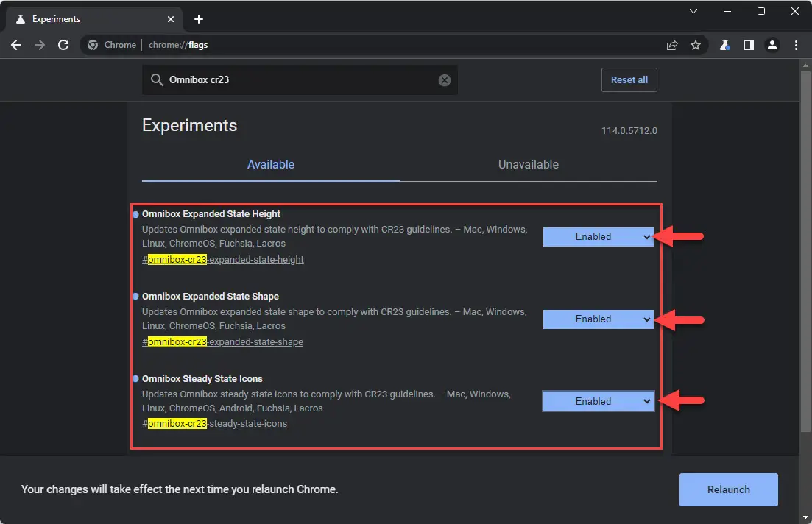812x524 pixels.
Task: Focus the flags search input field
Action: point(300,79)
